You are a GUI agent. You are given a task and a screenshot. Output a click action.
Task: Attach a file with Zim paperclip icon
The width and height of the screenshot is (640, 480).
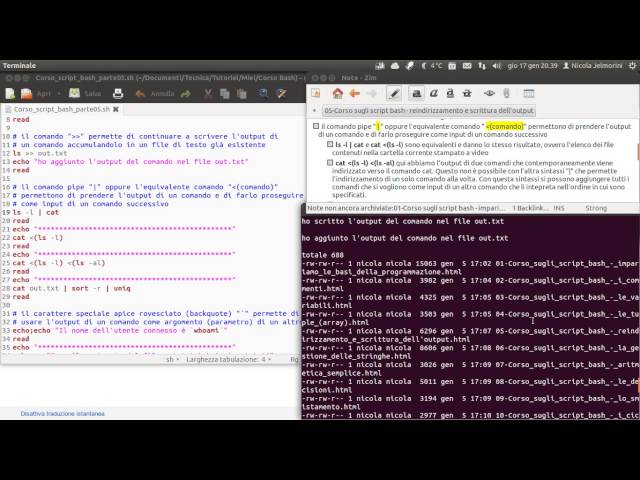507,93
